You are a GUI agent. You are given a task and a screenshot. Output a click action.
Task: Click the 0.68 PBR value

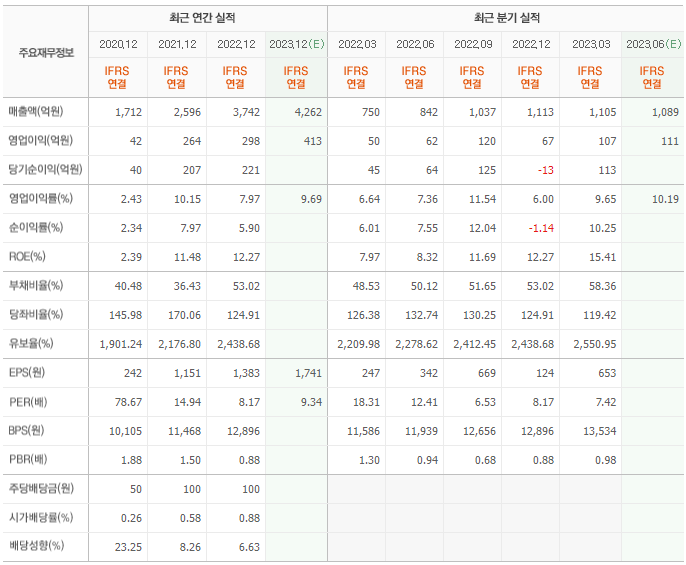point(485,460)
